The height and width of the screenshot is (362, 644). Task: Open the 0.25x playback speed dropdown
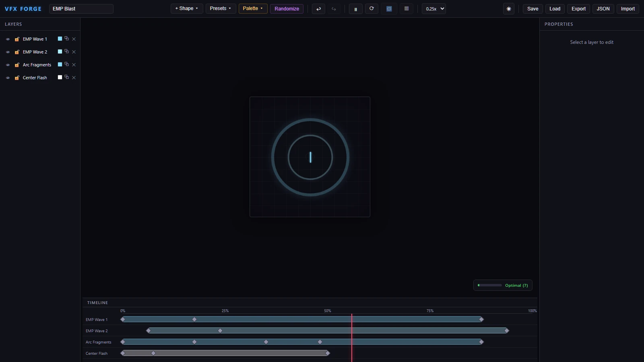[x=434, y=9]
